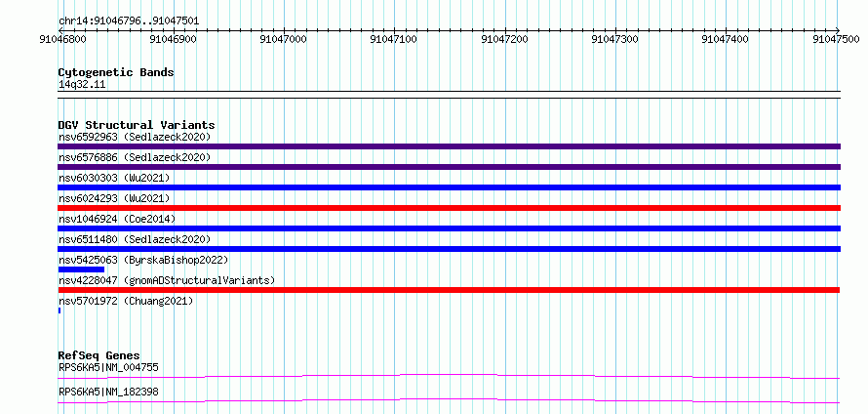Open variant label nsv6576886 (Sedlazeck2020)

click(x=135, y=157)
